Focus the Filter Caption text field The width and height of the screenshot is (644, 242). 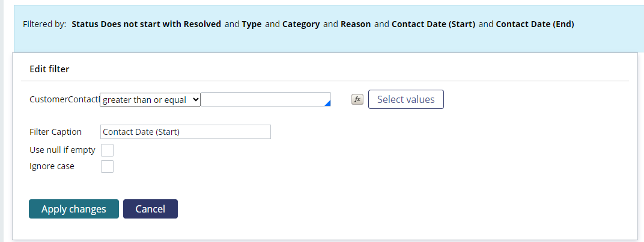[x=185, y=132]
